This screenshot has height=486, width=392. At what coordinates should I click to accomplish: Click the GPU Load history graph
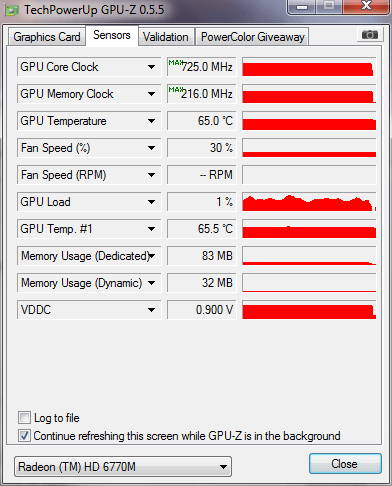(309, 202)
